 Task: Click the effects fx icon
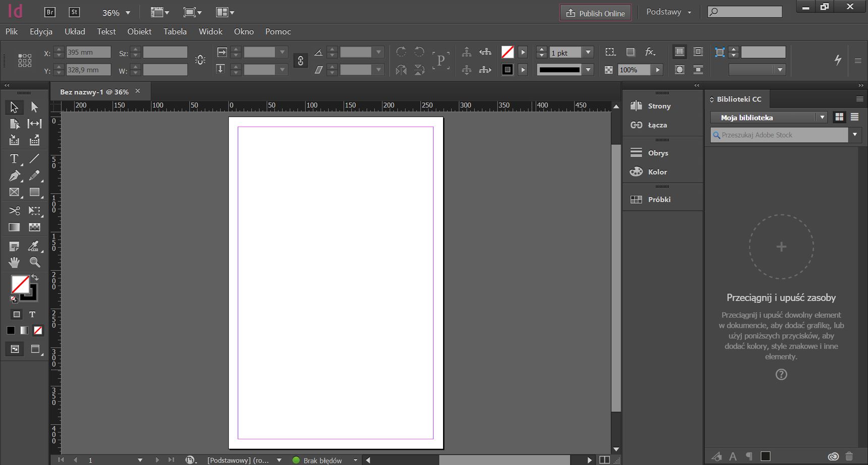(650, 52)
